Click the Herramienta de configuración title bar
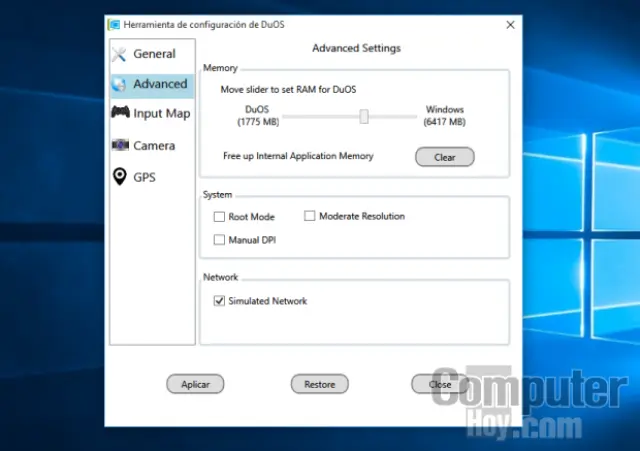 pos(300,24)
